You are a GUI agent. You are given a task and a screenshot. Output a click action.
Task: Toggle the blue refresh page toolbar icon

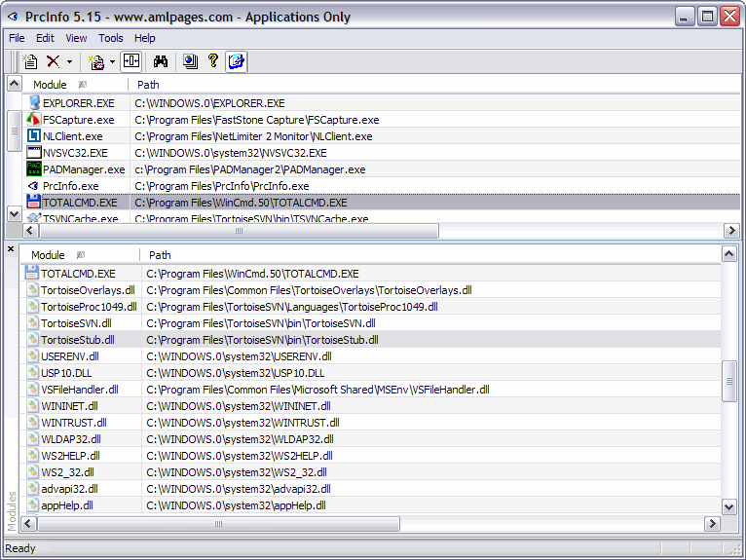tap(237, 61)
